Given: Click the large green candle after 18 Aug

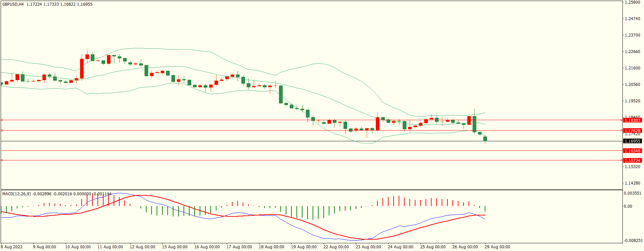Looking at the screenshot, I should pos(281,94).
